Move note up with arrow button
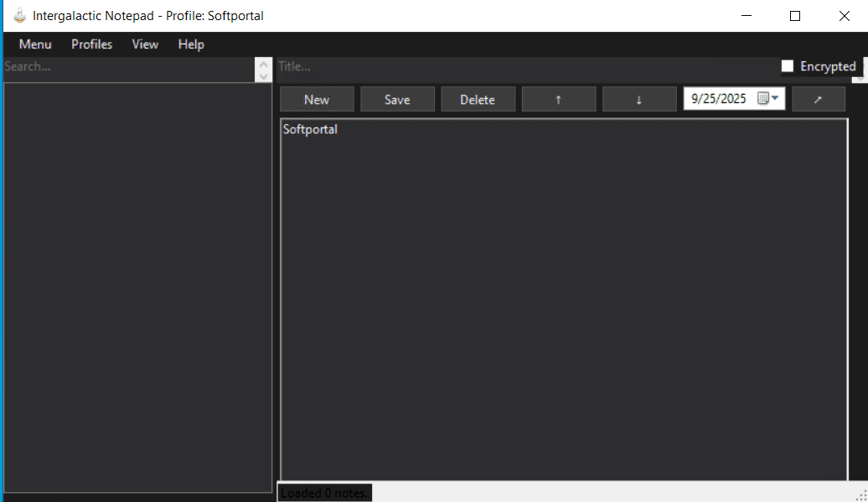The height and width of the screenshot is (502, 868). pos(559,99)
